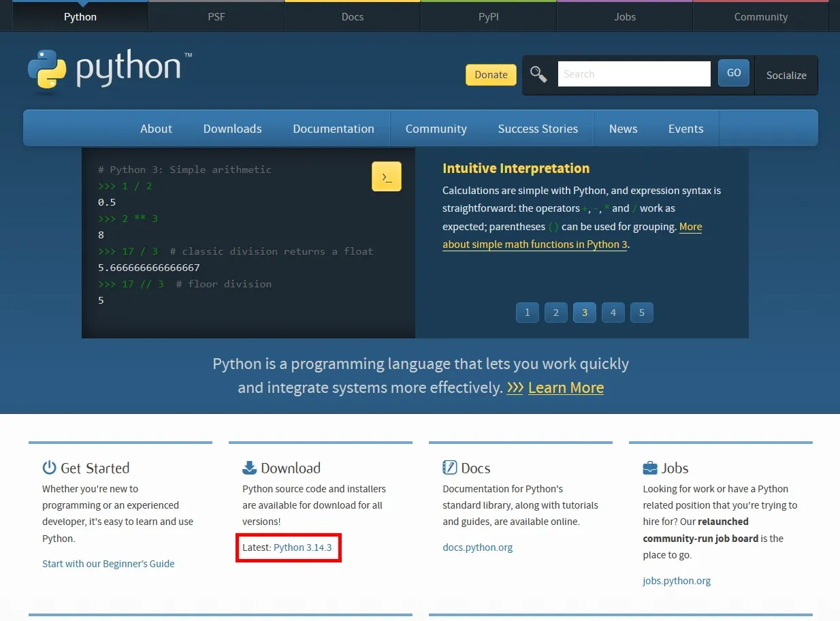This screenshot has height=621, width=840.
Task: Switch to the PyPI tab
Action: click(488, 16)
